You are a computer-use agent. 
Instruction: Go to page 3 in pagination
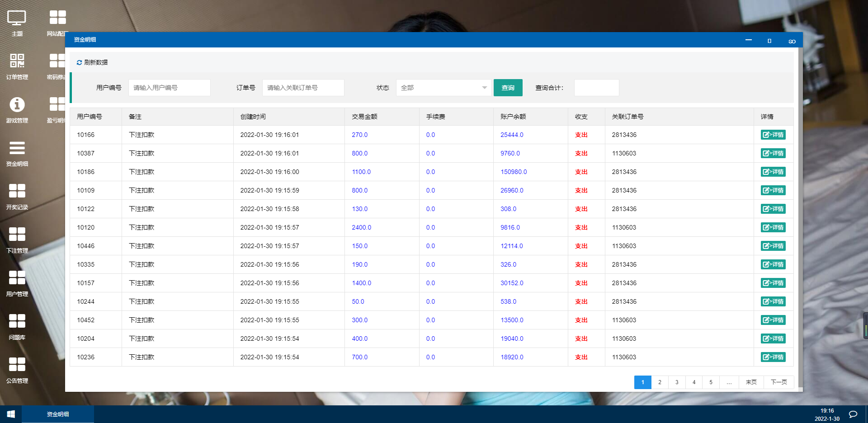pyautogui.click(x=677, y=382)
